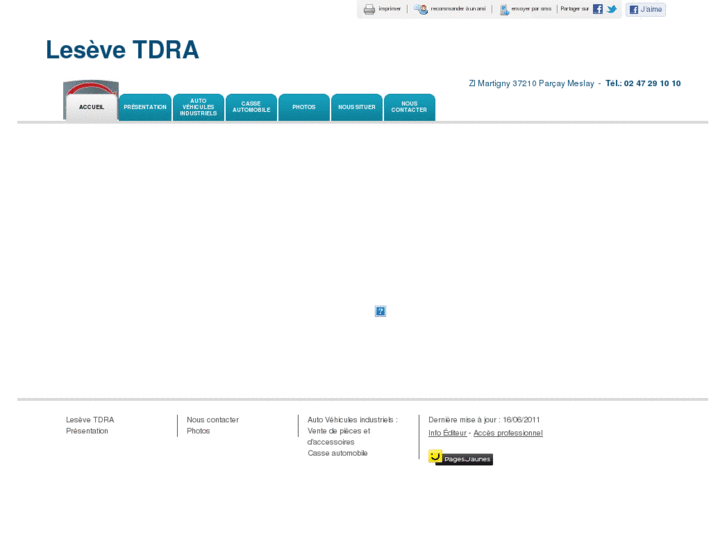Go to Nous Situer tab
727x545 pixels.
[357, 107]
